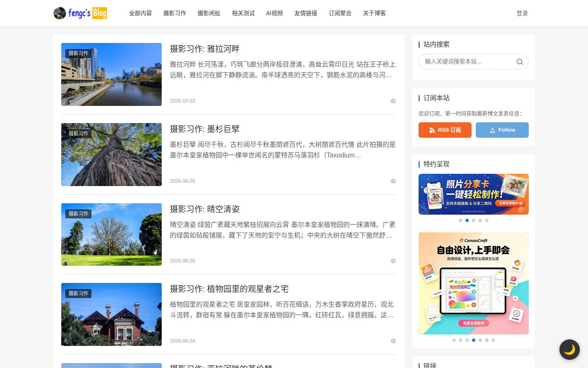
Task: Go to 摄影闲扯 section
Action: pyautogui.click(x=209, y=13)
